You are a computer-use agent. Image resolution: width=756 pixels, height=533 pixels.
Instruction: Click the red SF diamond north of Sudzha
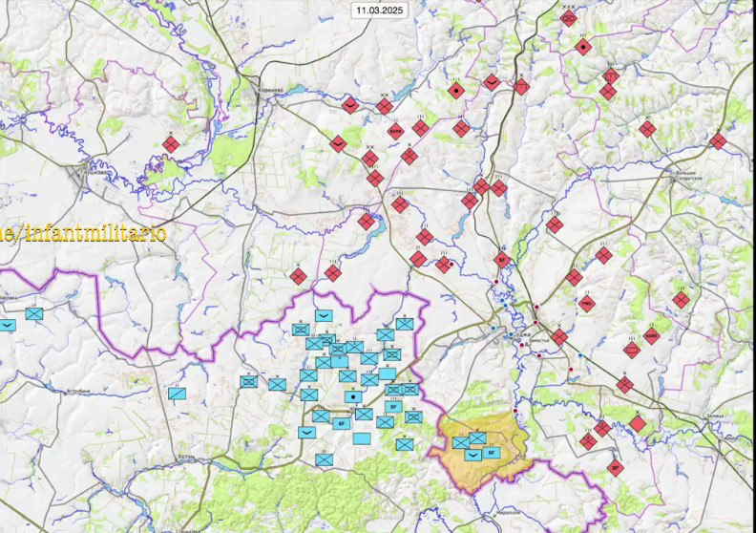click(503, 259)
